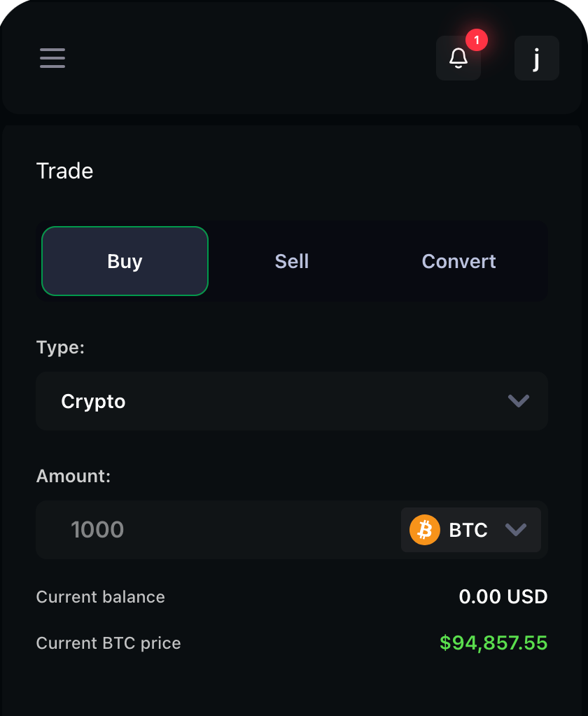The width and height of the screenshot is (588, 716).
Task: Expand the Type dropdown chevron arrow
Action: pos(518,401)
